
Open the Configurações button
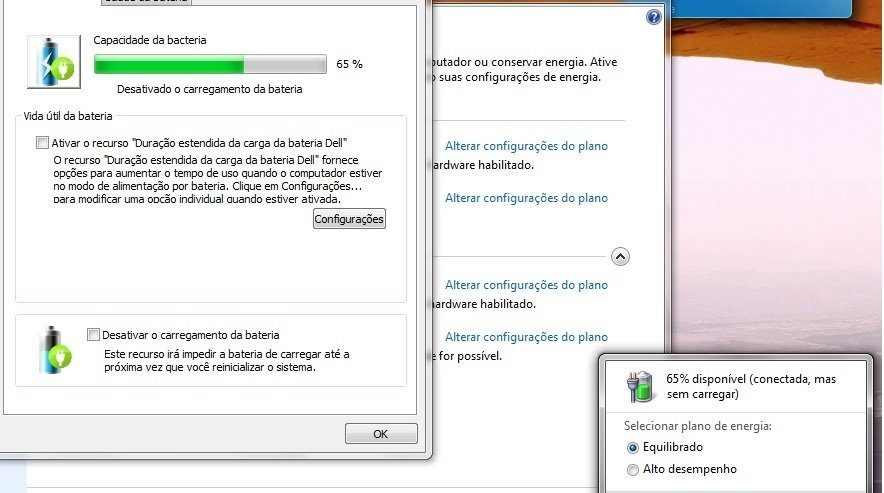(x=349, y=219)
